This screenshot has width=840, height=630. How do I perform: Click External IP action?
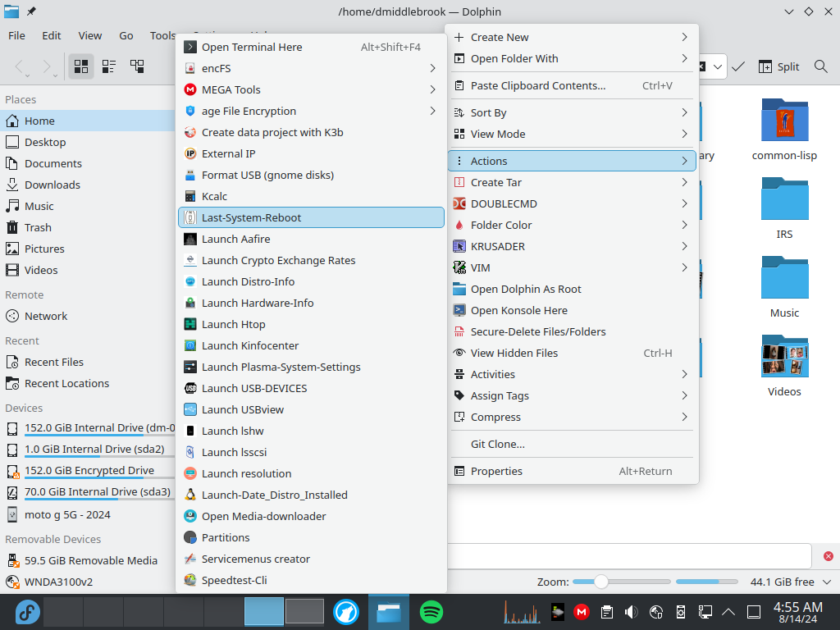(x=311, y=153)
